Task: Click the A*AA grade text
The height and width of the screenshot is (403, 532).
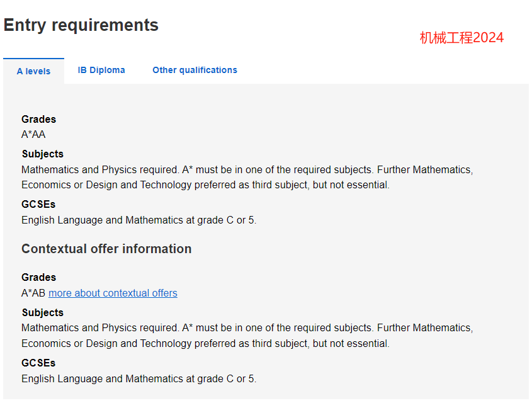Action: (33, 134)
